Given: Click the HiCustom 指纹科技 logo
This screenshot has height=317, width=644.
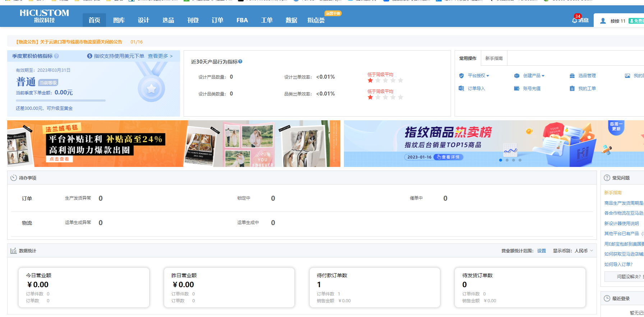Looking at the screenshot, I should coord(44,16).
